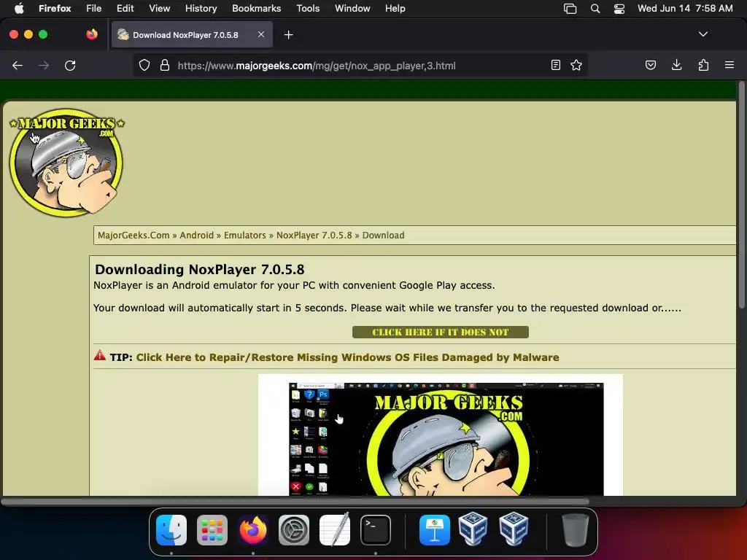The height and width of the screenshot is (560, 747).
Task: Click the site security padlock icon
Action: pos(165,65)
